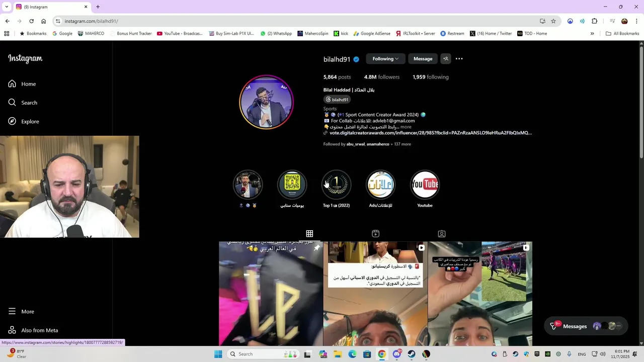Open the Top 1 (2022) story highlight

[336, 185]
